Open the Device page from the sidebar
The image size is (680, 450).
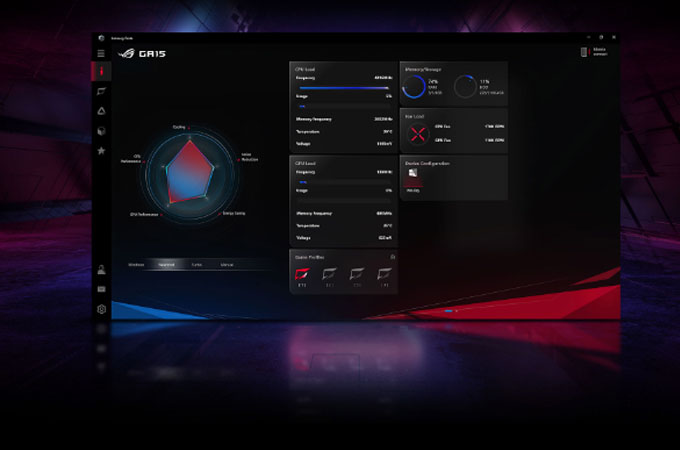[101, 91]
